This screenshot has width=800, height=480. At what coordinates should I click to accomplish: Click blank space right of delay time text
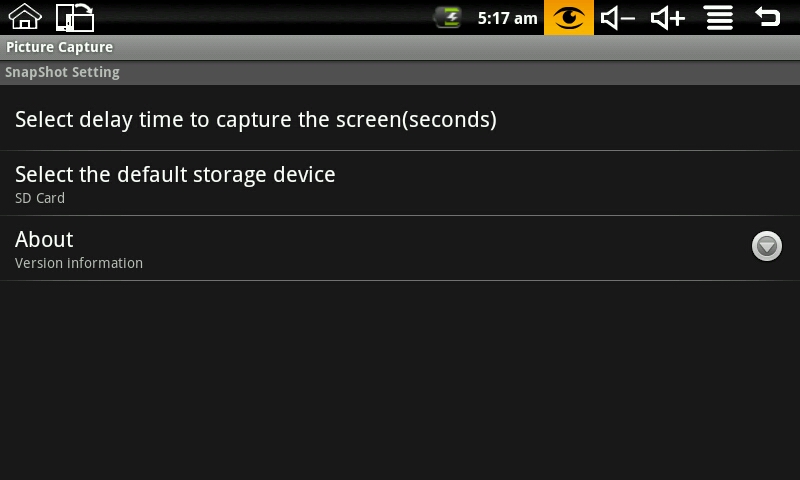650,120
